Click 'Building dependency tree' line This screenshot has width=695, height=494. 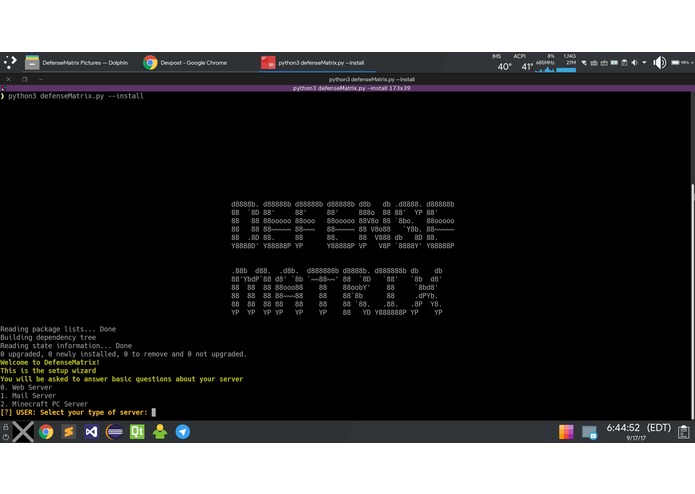(x=48, y=338)
